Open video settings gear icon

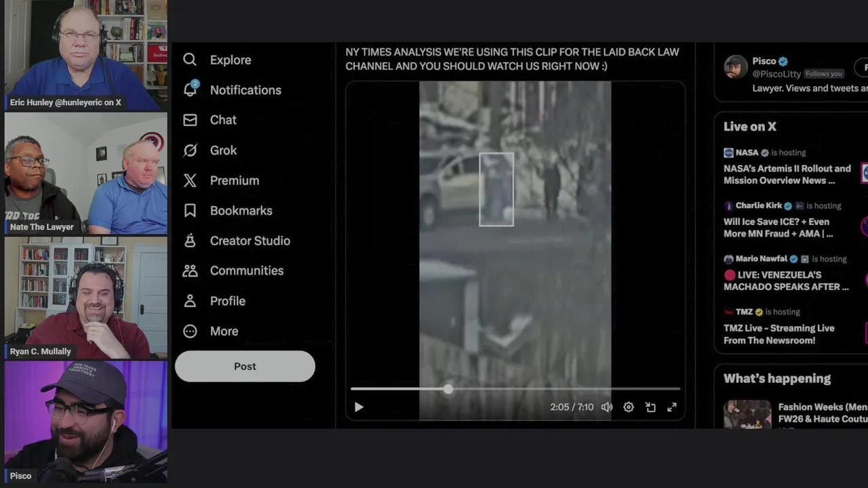tap(629, 407)
